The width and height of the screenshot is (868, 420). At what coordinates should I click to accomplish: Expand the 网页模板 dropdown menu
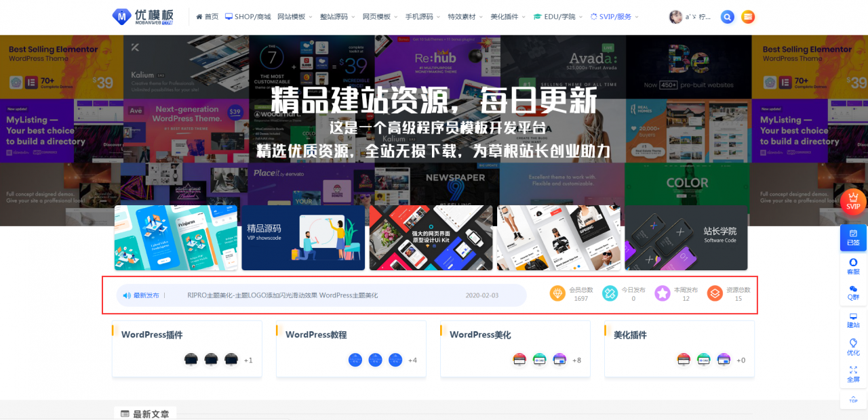click(x=380, y=17)
